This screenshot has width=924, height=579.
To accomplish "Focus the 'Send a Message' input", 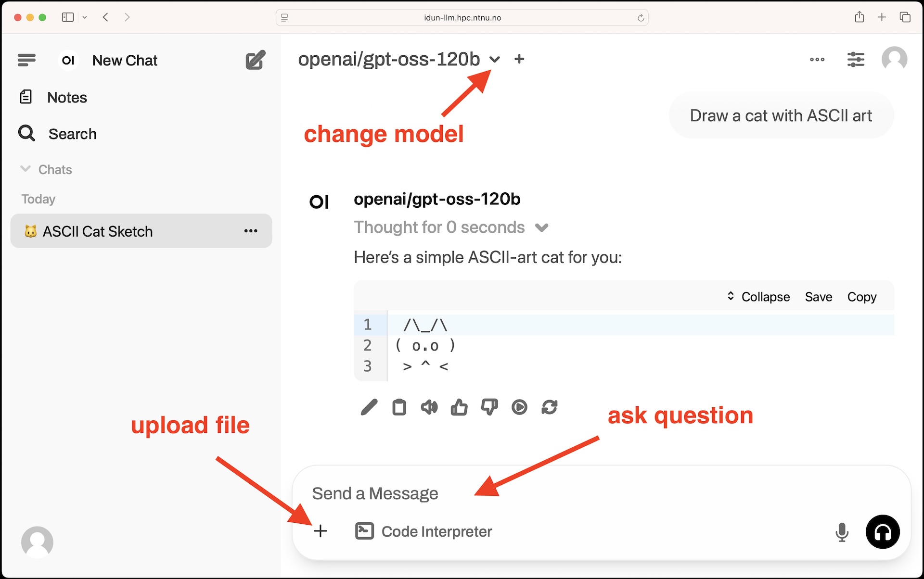I will (601, 493).
